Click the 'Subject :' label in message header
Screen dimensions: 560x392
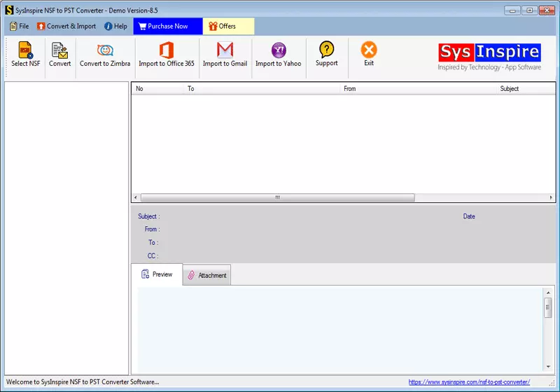[149, 216]
